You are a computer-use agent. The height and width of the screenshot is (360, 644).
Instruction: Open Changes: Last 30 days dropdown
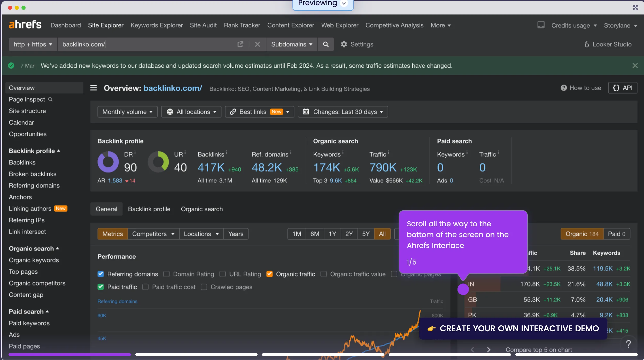343,112
